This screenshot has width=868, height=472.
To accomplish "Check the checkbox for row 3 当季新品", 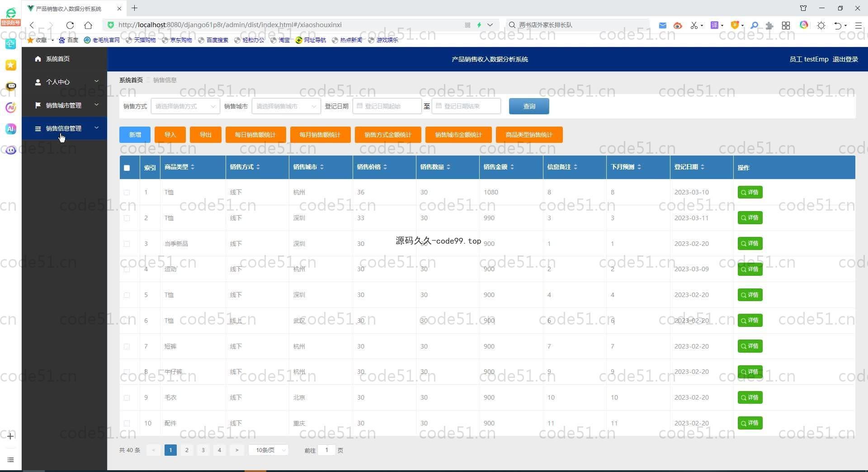I will click(x=127, y=244).
